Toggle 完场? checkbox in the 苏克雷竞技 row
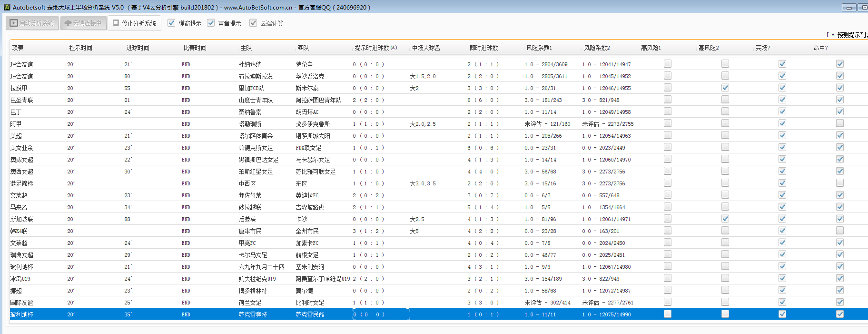Screen dimensions: 868x334 (782, 314)
